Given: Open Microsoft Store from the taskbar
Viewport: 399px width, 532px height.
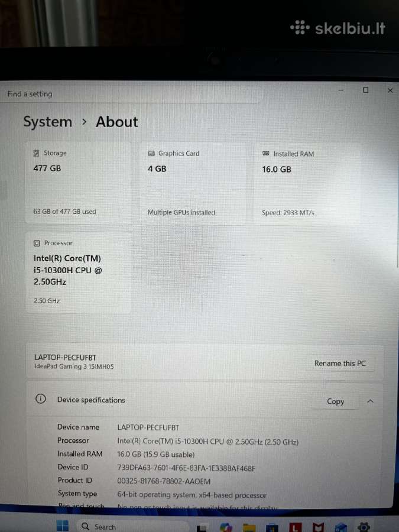Looking at the screenshot, I should pos(272,528).
